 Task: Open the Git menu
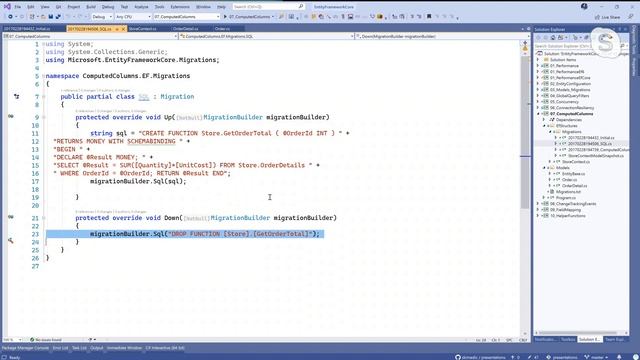click(58, 7)
